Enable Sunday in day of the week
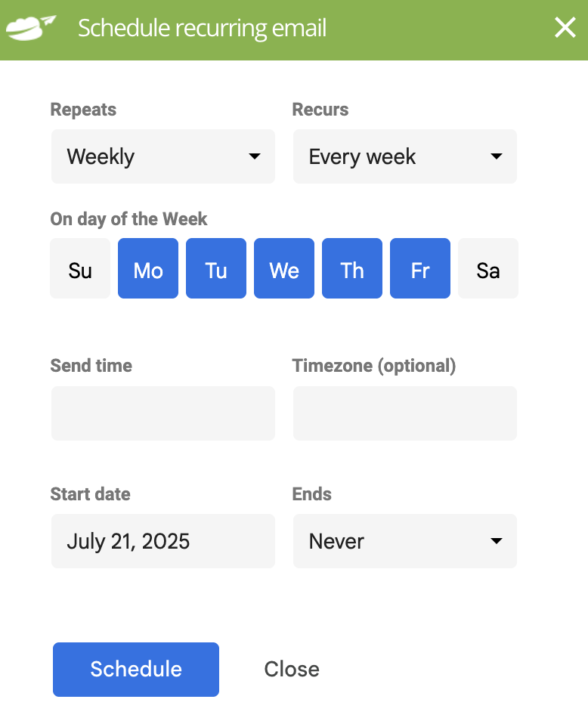 click(80, 268)
